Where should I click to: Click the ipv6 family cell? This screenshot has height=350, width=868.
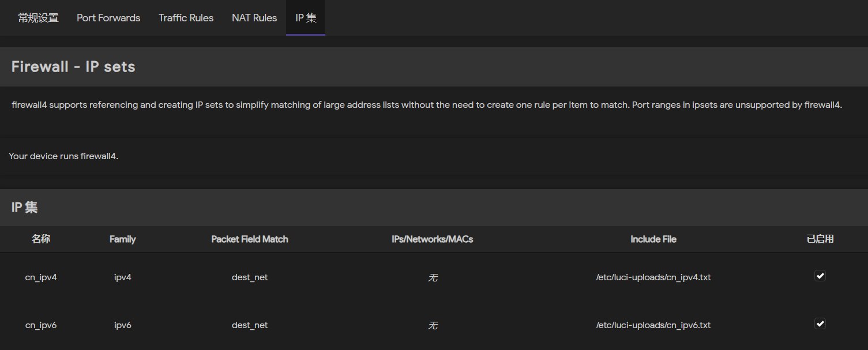pyautogui.click(x=122, y=325)
